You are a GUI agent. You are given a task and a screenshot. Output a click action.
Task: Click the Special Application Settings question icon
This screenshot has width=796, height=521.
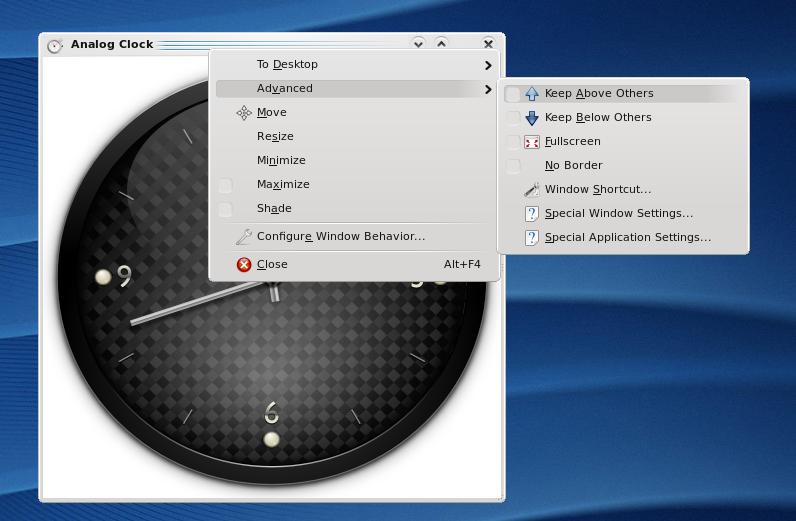tap(532, 238)
